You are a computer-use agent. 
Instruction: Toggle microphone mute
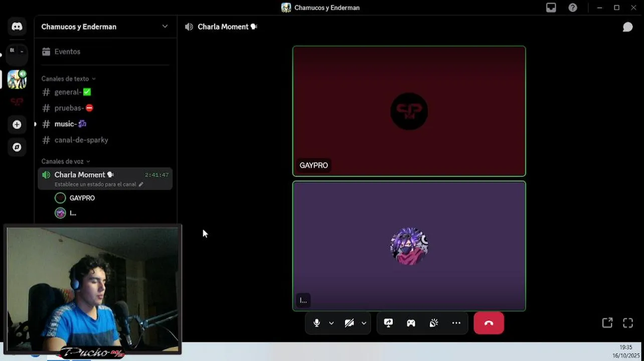click(x=316, y=323)
